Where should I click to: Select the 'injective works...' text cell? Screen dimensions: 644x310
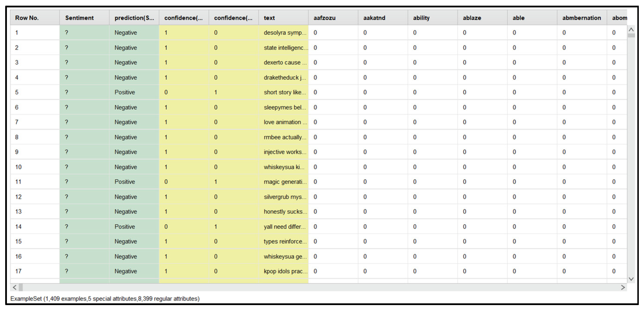[x=283, y=152]
